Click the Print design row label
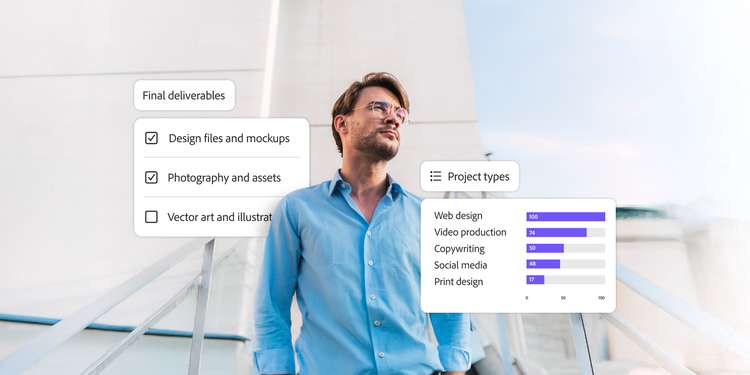 tap(459, 282)
